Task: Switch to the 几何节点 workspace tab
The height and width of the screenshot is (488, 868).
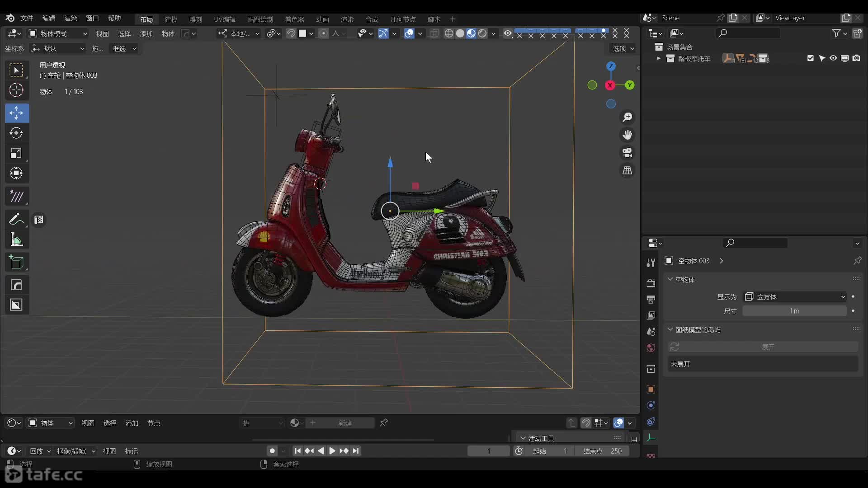Action: [x=403, y=19]
